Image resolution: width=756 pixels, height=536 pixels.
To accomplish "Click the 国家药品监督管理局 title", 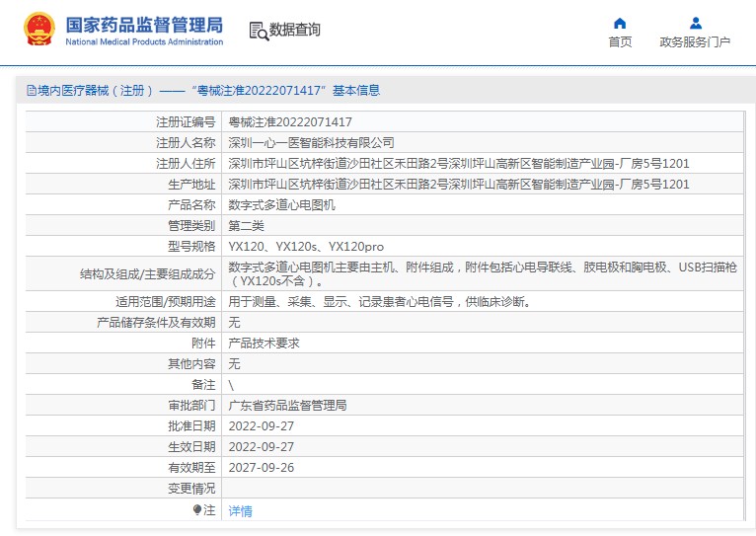I will pyautogui.click(x=145, y=25).
